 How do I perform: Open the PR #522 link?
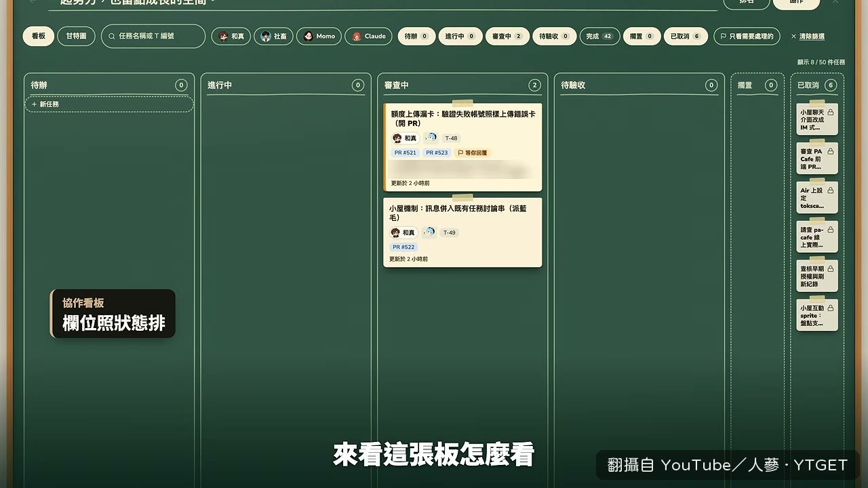point(403,247)
